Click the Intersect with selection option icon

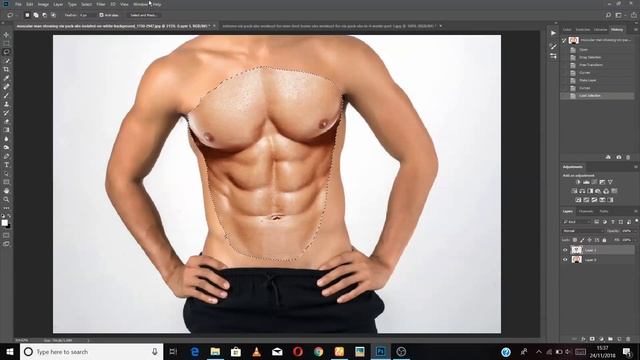(x=53, y=15)
